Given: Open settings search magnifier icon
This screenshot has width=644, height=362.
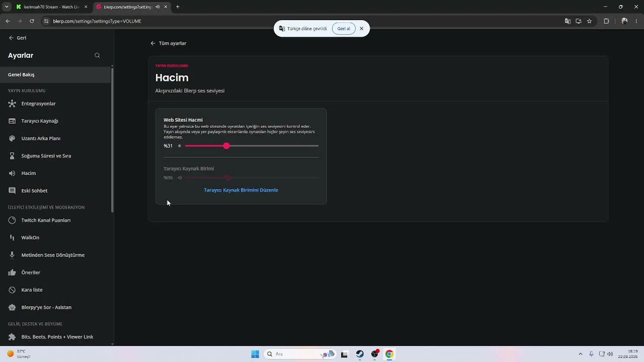Looking at the screenshot, I should point(98,55).
